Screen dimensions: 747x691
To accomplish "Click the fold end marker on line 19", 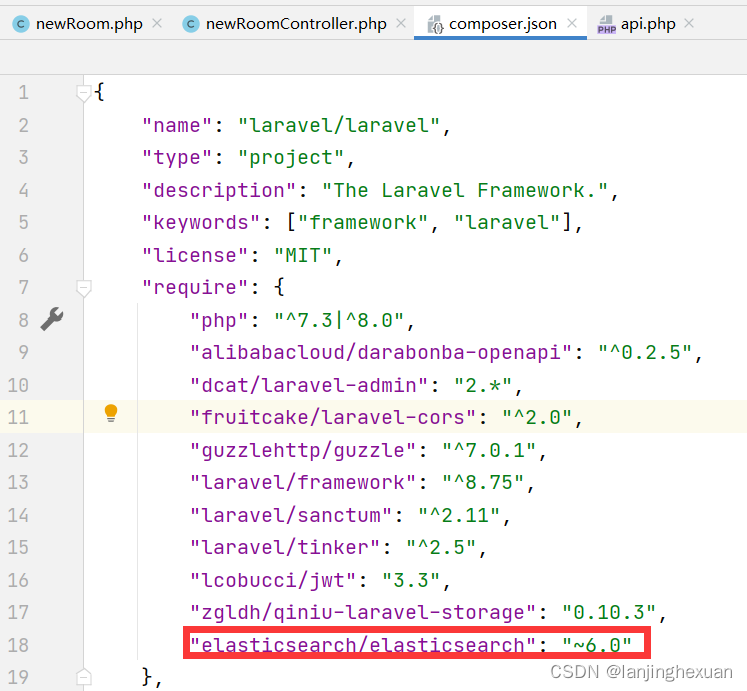I will (x=84, y=677).
